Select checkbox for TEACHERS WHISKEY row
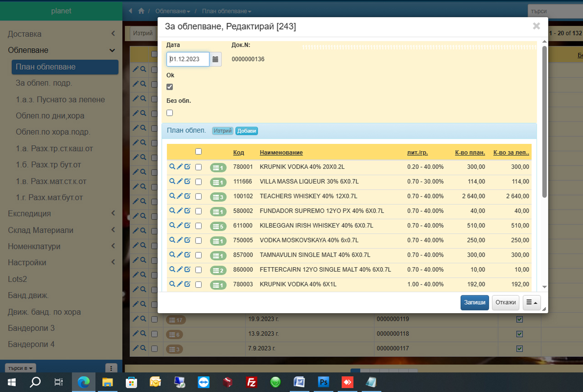 [198, 196]
